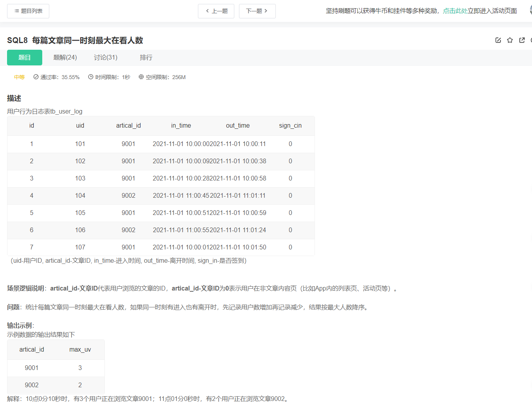Image resolution: width=532 pixels, height=417 pixels.
Task: Click the uid cell 107
Action: click(x=80, y=247)
